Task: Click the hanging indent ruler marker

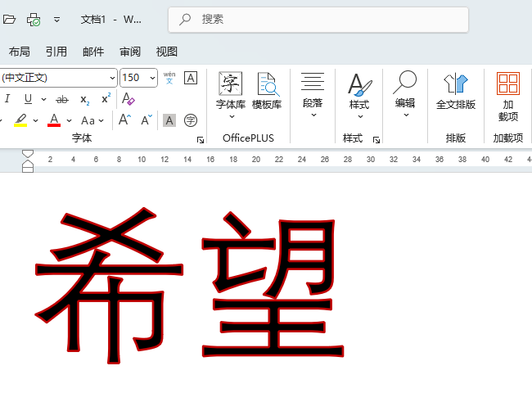Action: [28, 164]
